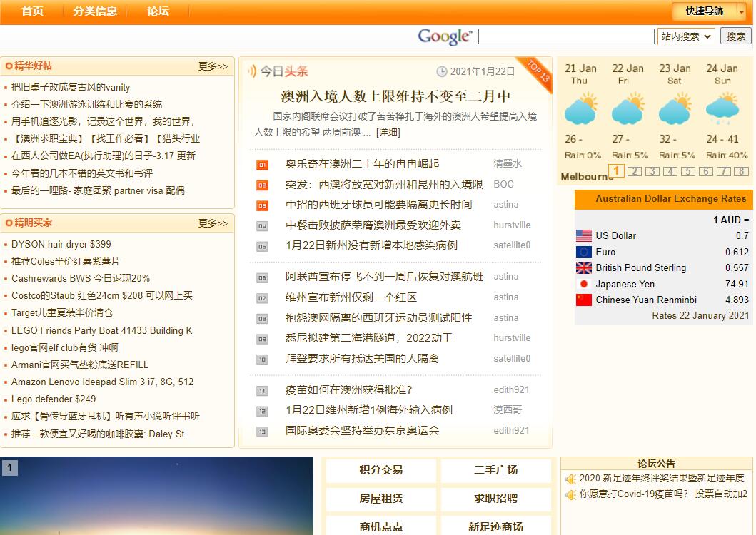
Task: Expand 更多>> in 精华好帖 section
Action: 213,66
